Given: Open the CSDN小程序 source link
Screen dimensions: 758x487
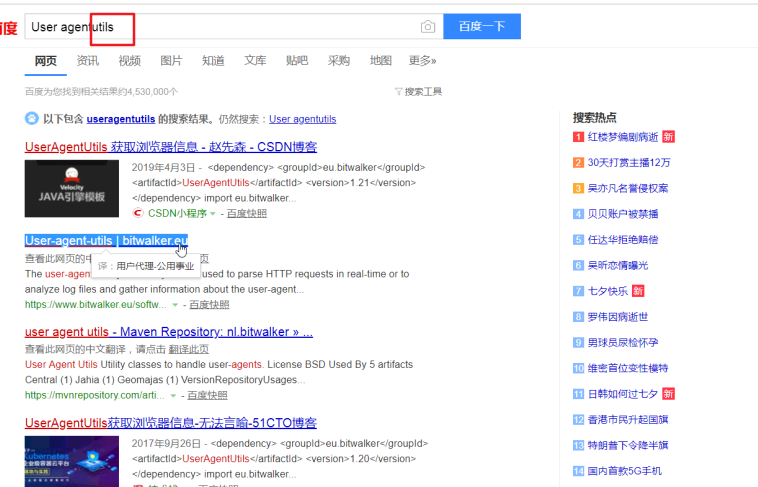Looking at the screenshot, I should 177,213.
